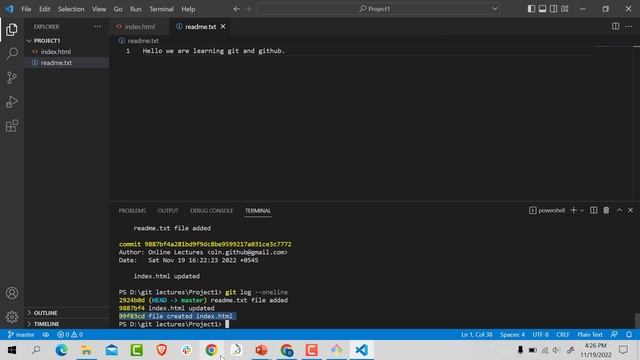
Task: Change language mode Plain Text
Action: point(590,335)
